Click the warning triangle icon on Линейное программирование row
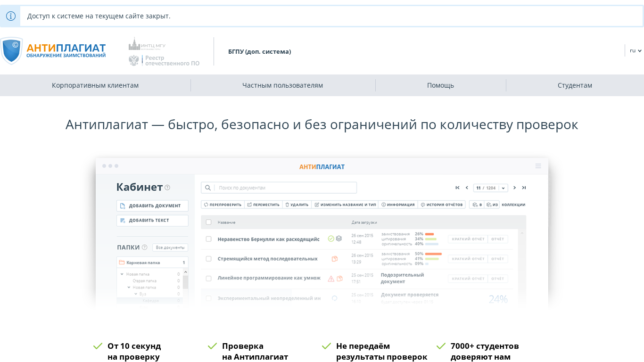 point(331,278)
